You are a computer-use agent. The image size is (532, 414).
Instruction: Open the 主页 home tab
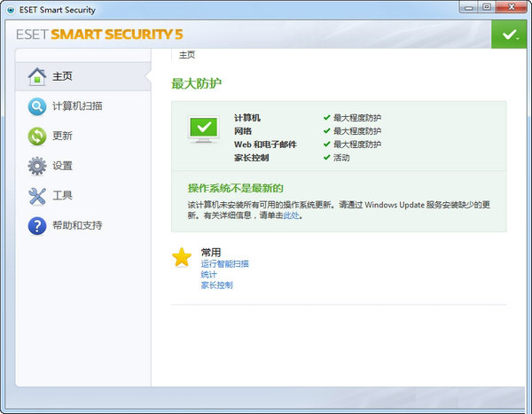[x=62, y=76]
